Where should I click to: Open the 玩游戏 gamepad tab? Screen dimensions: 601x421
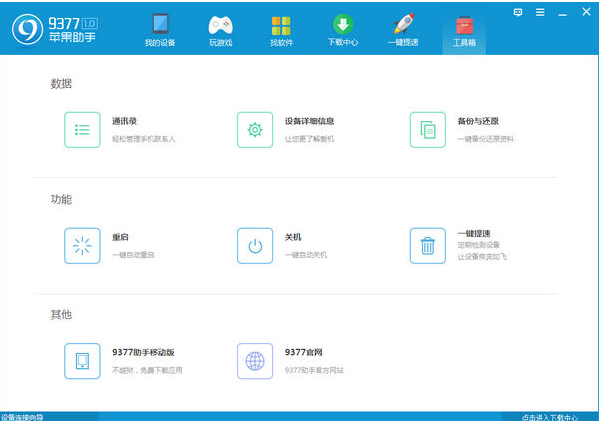click(220, 30)
